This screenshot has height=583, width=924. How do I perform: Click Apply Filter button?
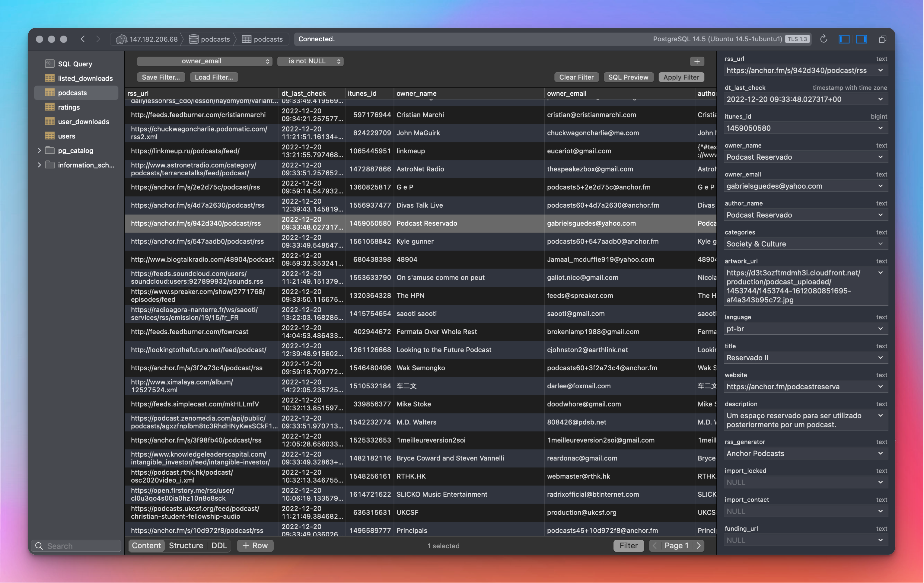pos(681,77)
